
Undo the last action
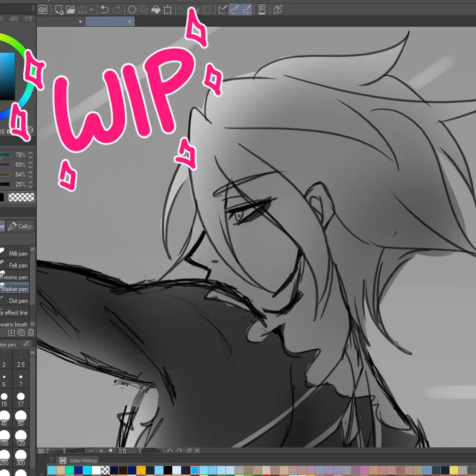point(105,10)
